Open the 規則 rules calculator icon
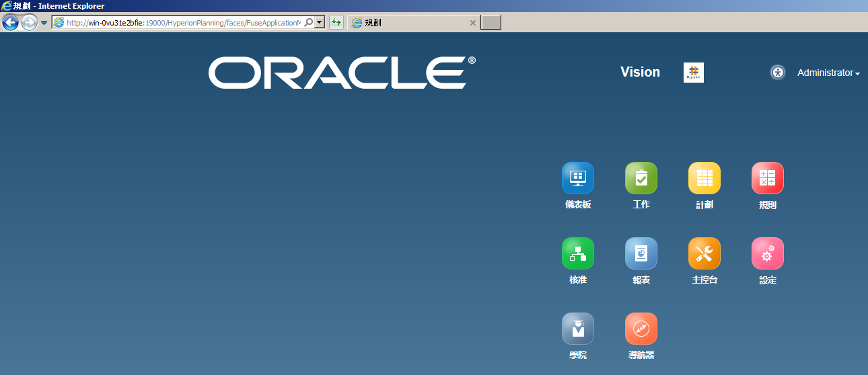The height and width of the screenshot is (375, 868). point(768,178)
